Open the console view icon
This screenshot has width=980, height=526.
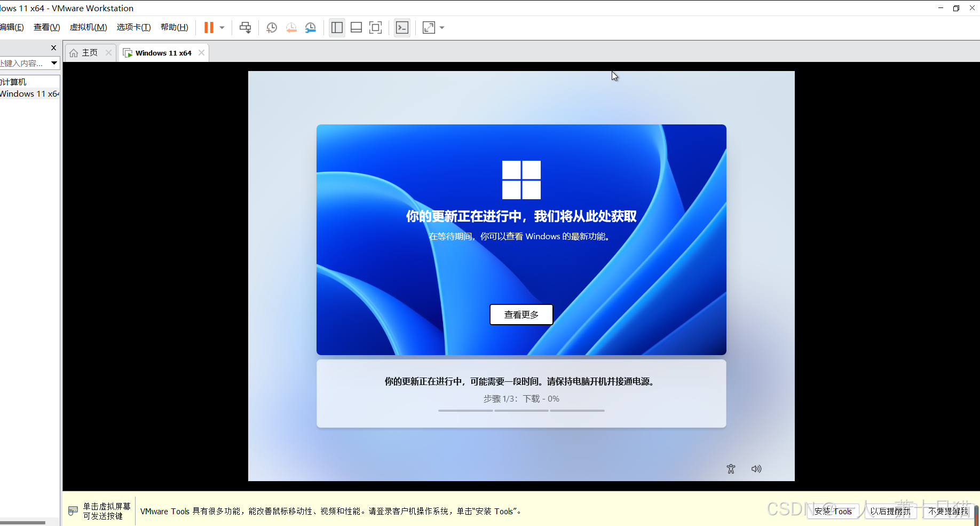click(x=402, y=28)
